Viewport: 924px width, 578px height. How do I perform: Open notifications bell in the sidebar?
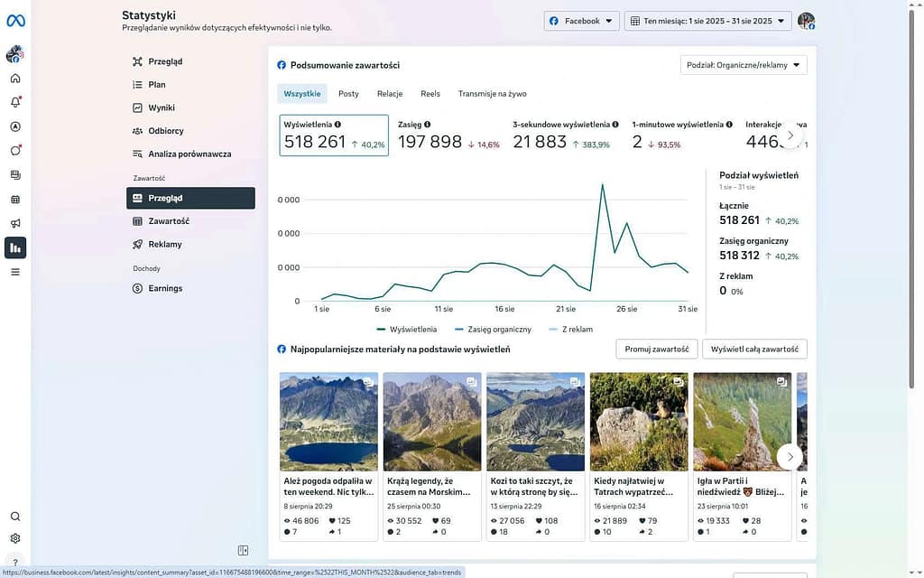pyautogui.click(x=15, y=102)
